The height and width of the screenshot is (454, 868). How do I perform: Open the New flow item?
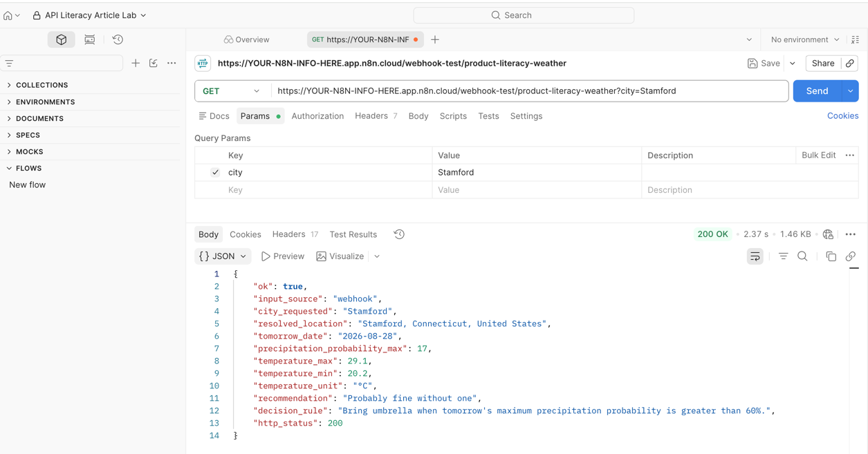(x=28, y=185)
